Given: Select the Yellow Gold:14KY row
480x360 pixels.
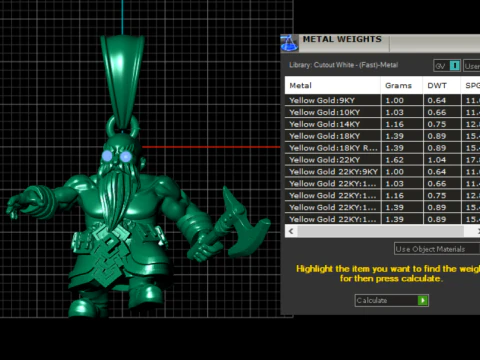Looking at the screenshot, I should (x=382, y=124).
